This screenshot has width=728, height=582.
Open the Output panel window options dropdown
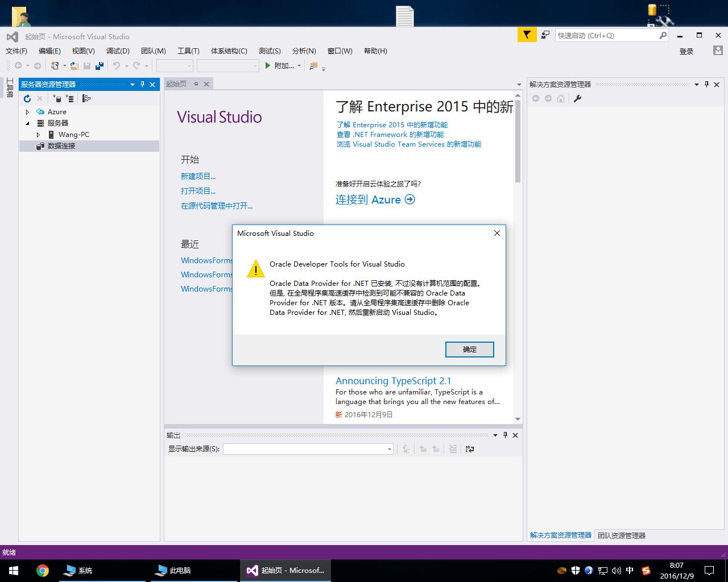495,435
